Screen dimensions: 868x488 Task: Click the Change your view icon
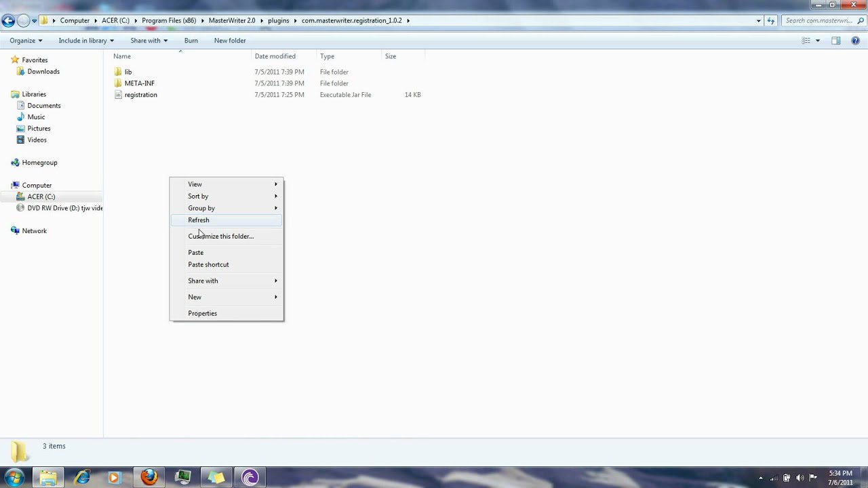click(806, 41)
